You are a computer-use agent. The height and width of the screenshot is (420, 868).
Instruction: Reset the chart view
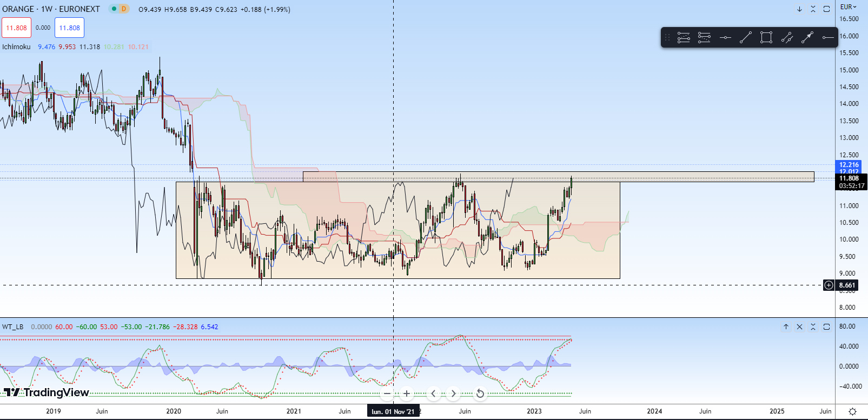(x=480, y=394)
